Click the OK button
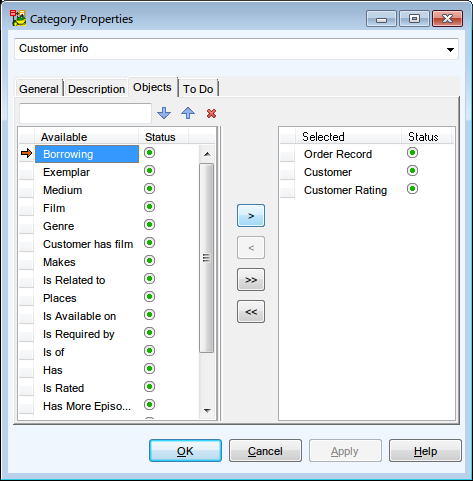The image size is (473, 481). (x=185, y=451)
